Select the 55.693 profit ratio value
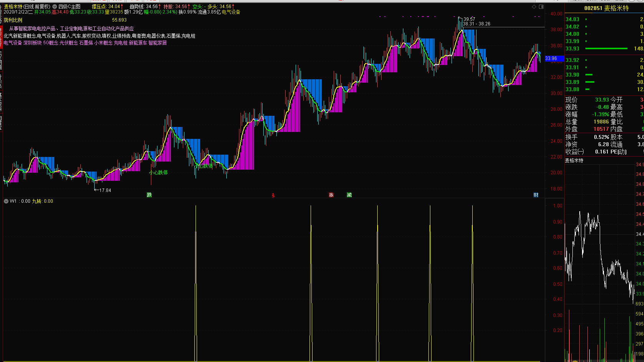 [119, 20]
